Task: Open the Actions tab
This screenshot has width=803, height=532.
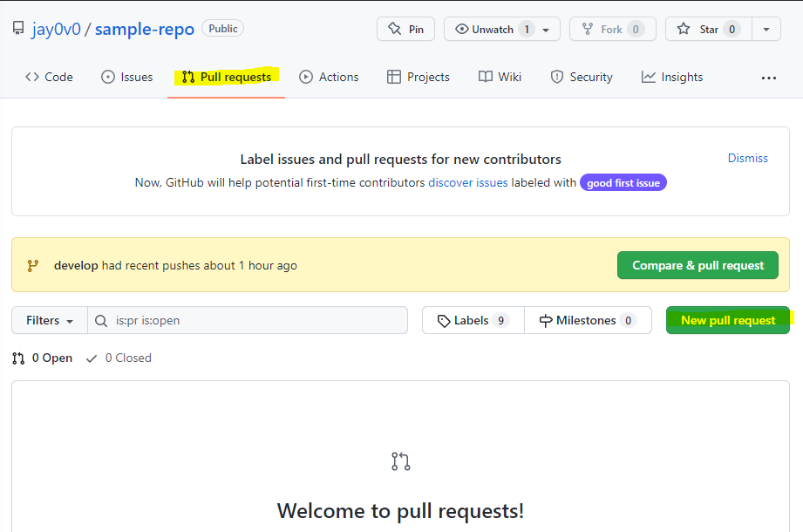Action: coord(329,77)
